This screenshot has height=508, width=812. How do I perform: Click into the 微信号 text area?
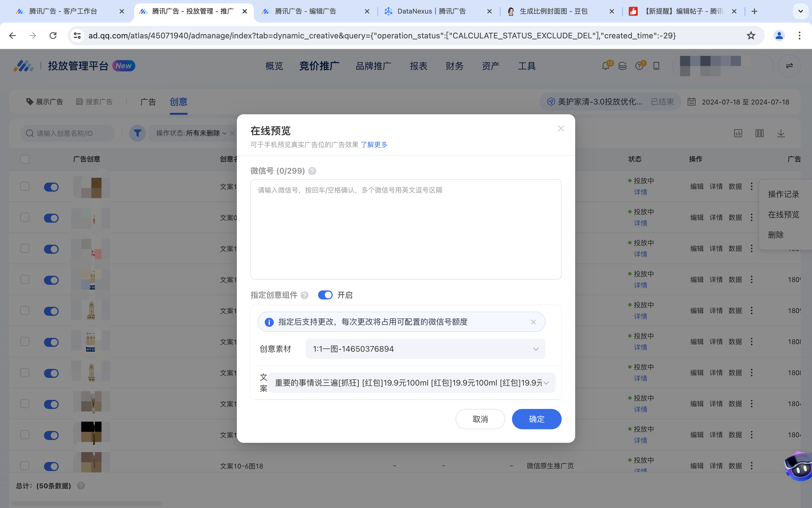406,229
